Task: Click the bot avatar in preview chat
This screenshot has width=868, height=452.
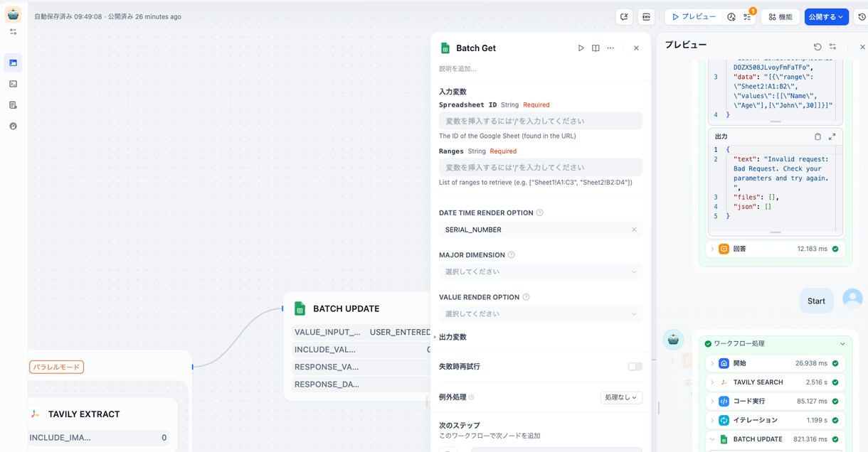Action: click(673, 340)
